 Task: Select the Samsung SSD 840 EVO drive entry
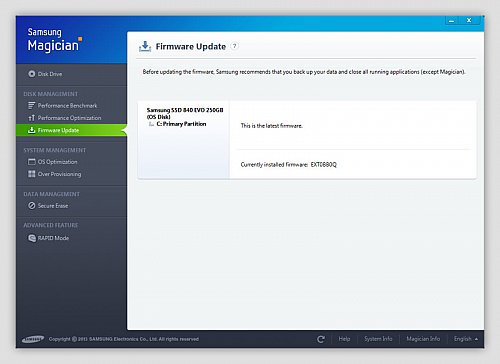[x=185, y=113]
